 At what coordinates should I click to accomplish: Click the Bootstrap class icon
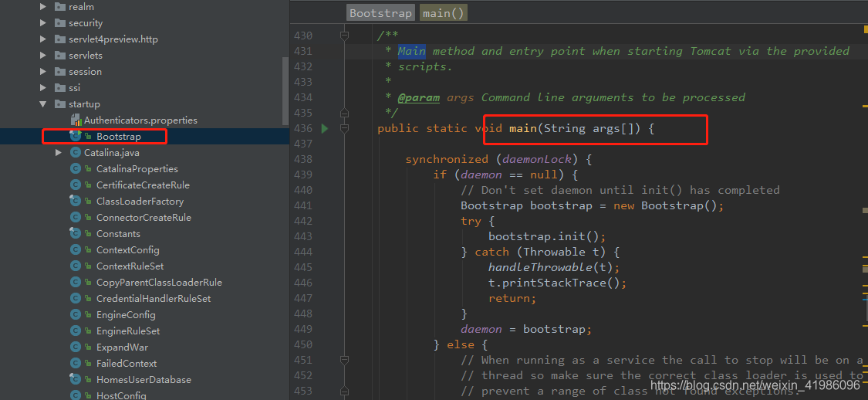pyautogui.click(x=76, y=136)
